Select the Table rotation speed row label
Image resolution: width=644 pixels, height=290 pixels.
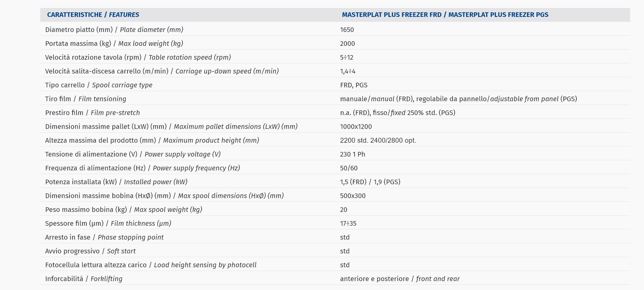point(138,58)
